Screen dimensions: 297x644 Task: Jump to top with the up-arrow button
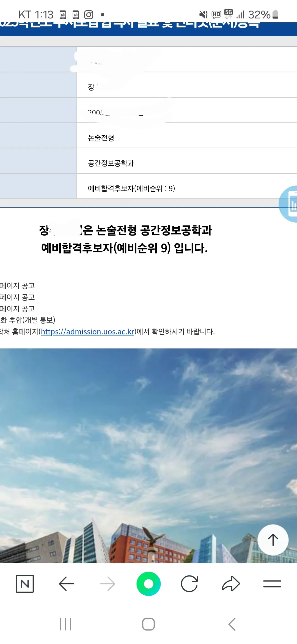[273, 540]
